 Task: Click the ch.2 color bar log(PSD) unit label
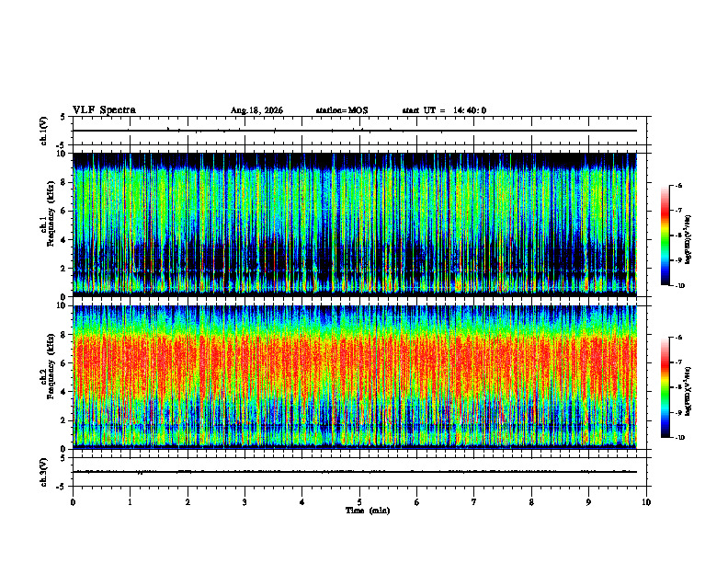pyautogui.click(x=688, y=392)
